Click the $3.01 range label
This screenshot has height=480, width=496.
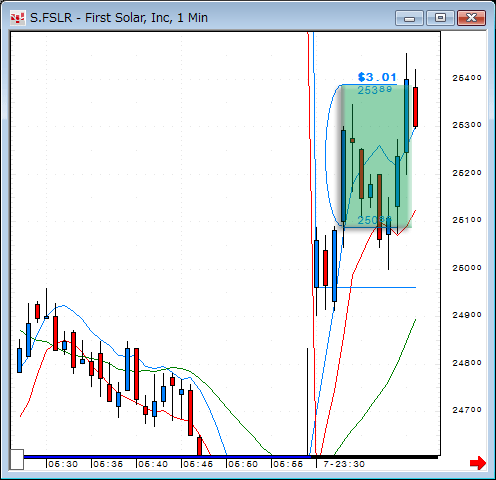377,77
